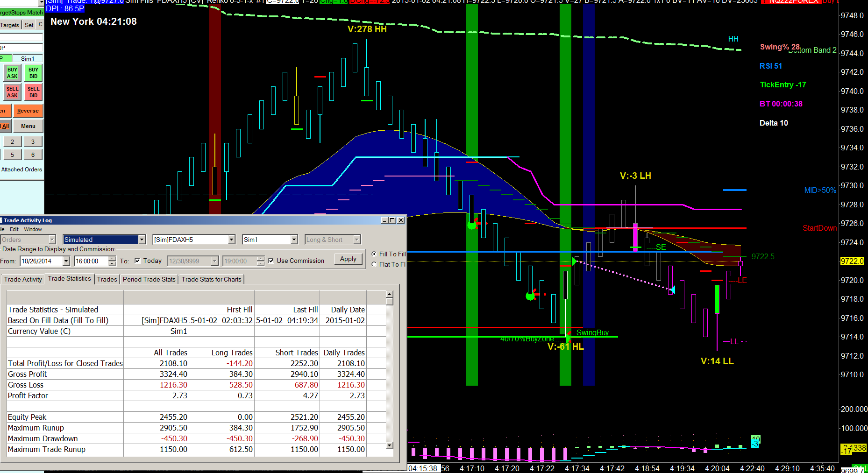The height and width of the screenshot is (473, 868).
Task: Click the Sim1 account label in trade panel
Action: click(x=28, y=58)
